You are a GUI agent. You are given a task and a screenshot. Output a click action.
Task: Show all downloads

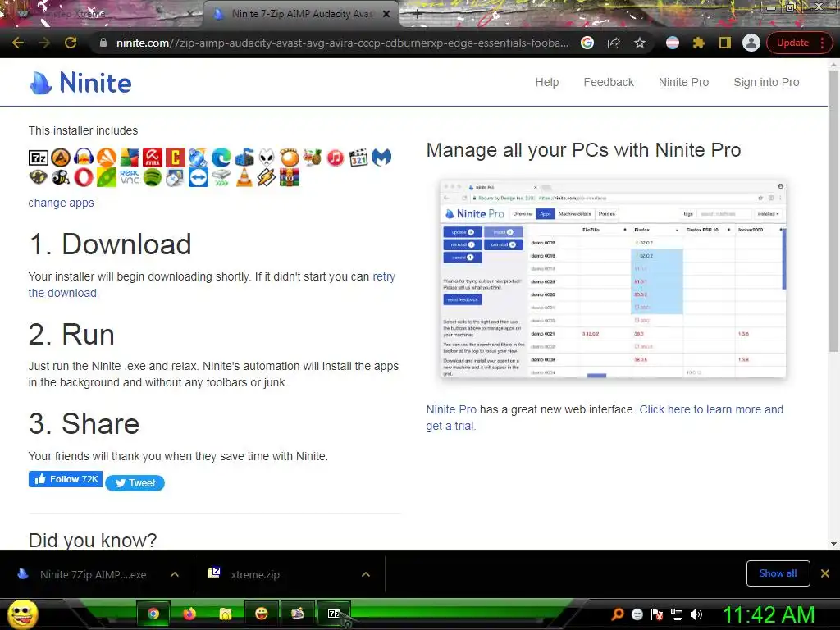(x=778, y=573)
